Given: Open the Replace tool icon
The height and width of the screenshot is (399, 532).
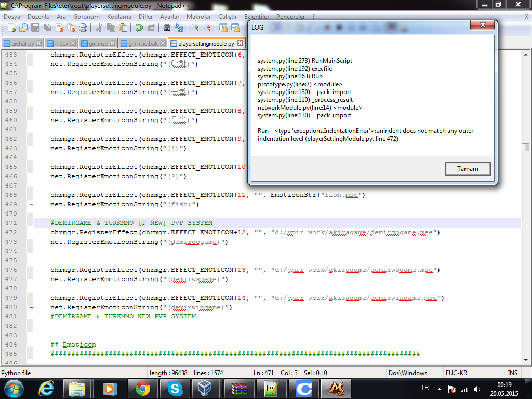Looking at the screenshot, I should pyautogui.click(x=179, y=28).
